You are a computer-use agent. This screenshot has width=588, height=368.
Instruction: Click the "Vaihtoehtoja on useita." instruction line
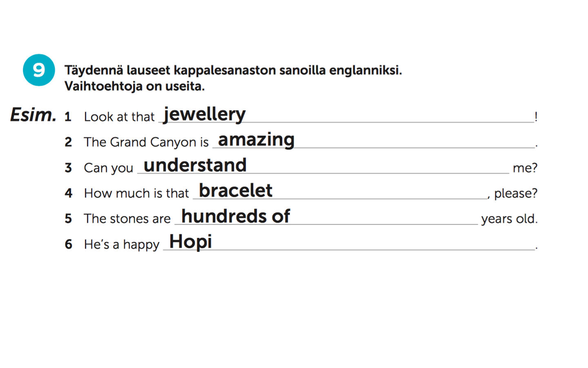134,86
